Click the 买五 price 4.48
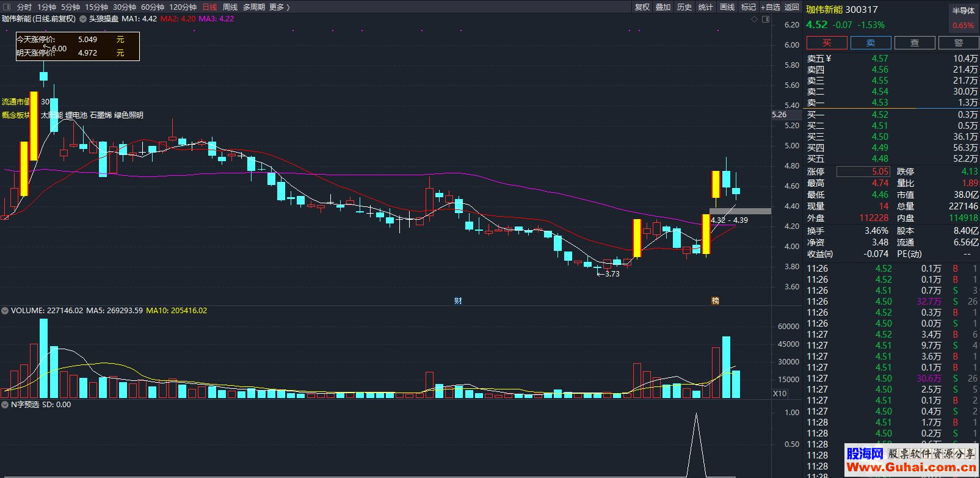This screenshot has height=478, width=980. 880,159
